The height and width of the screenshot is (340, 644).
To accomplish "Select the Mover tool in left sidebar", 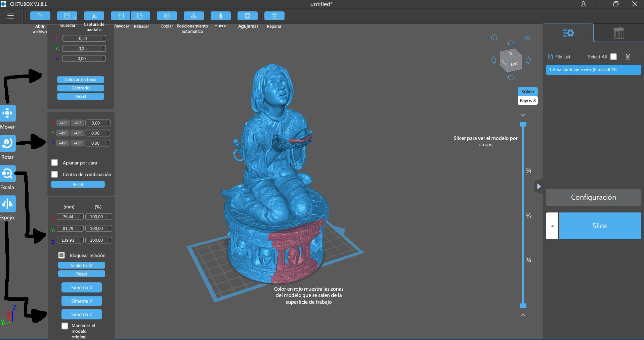I will (x=8, y=113).
